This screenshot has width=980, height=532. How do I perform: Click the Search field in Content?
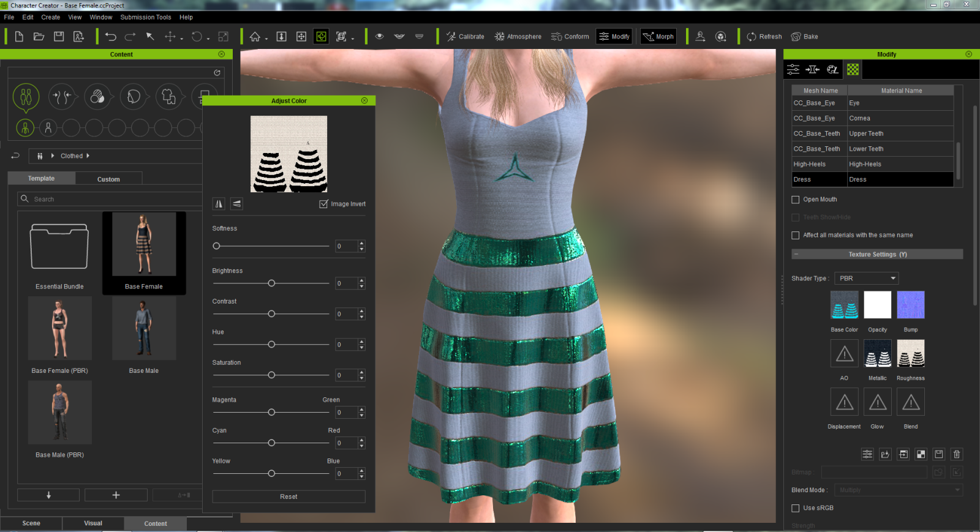point(110,199)
